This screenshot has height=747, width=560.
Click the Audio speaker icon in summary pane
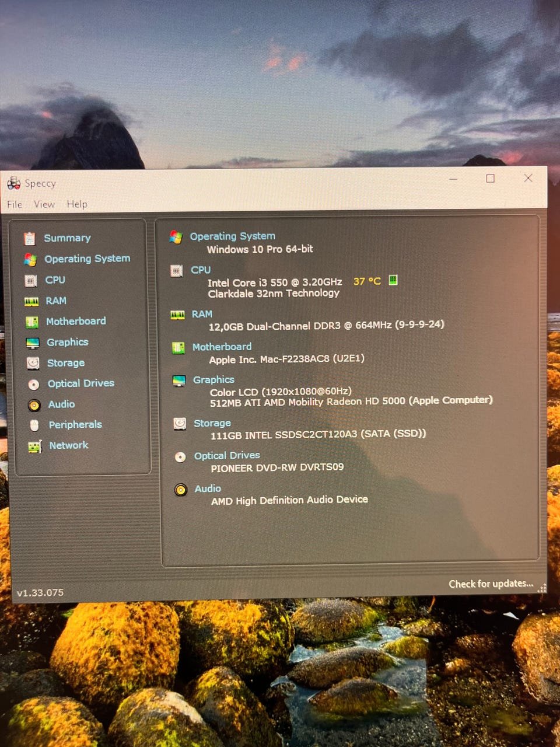click(181, 489)
